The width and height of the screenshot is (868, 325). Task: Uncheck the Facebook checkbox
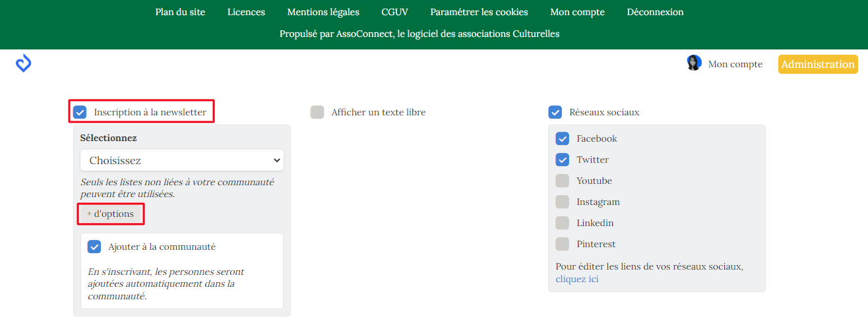click(x=562, y=138)
